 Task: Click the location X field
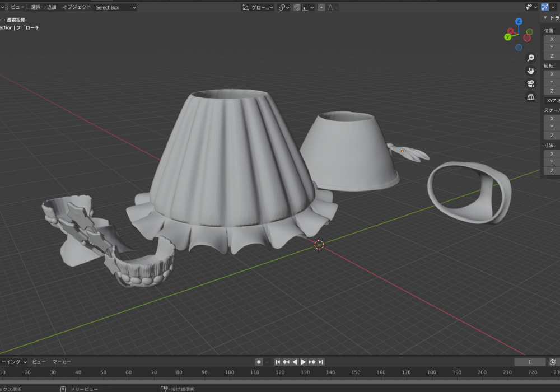point(552,39)
